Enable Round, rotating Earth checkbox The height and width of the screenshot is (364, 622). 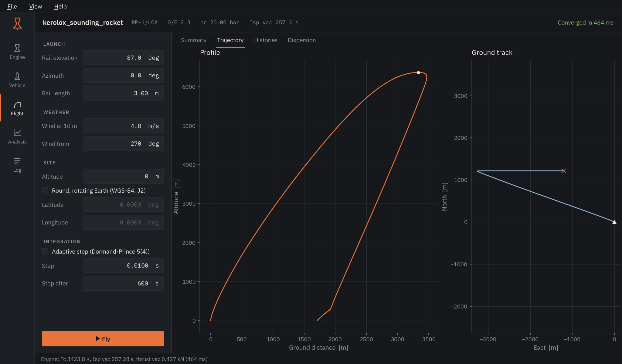[45, 190]
